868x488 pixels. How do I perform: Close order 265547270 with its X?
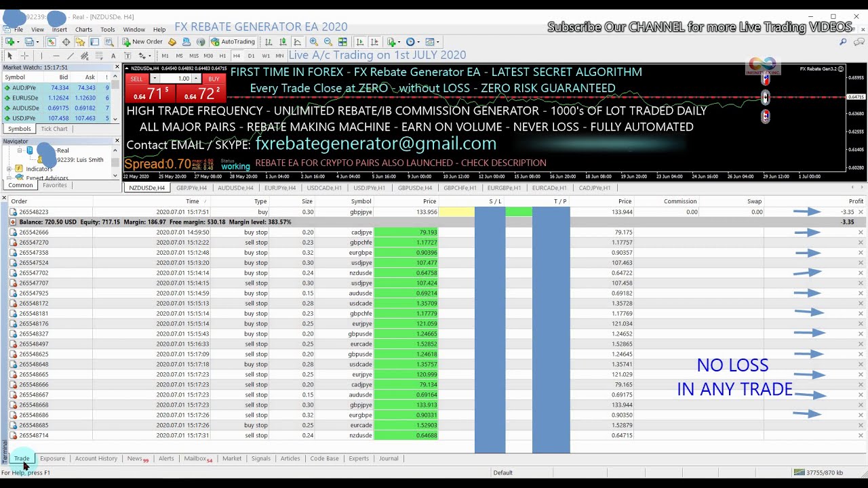pos(861,243)
